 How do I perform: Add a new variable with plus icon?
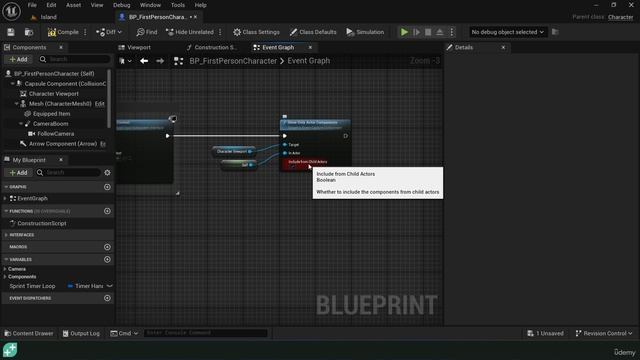coord(107,259)
